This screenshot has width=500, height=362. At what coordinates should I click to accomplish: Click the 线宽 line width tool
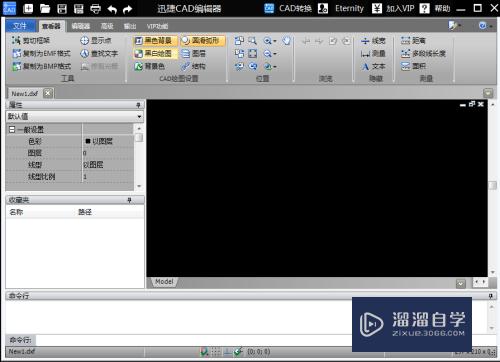click(373, 41)
